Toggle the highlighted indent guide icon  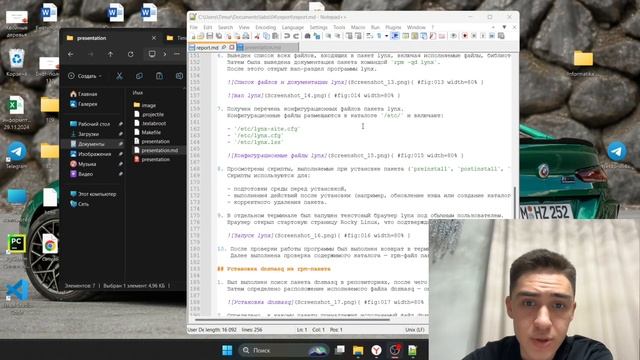click(x=395, y=36)
